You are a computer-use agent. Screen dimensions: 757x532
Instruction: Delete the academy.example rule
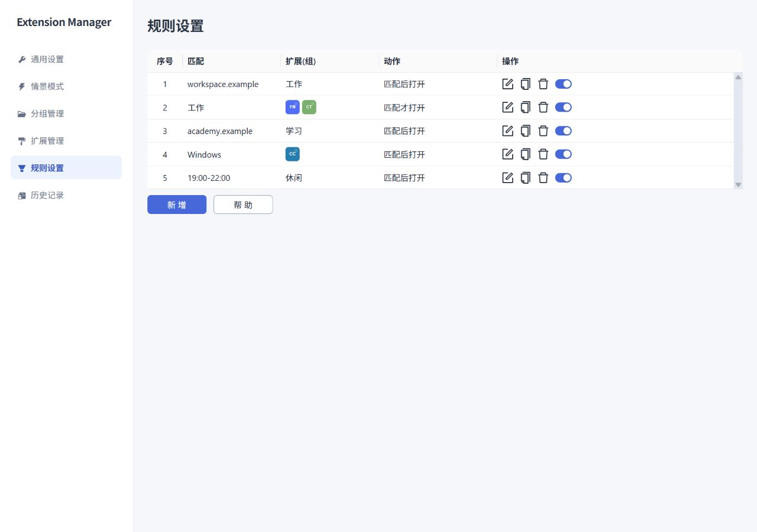pyautogui.click(x=543, y=131)
